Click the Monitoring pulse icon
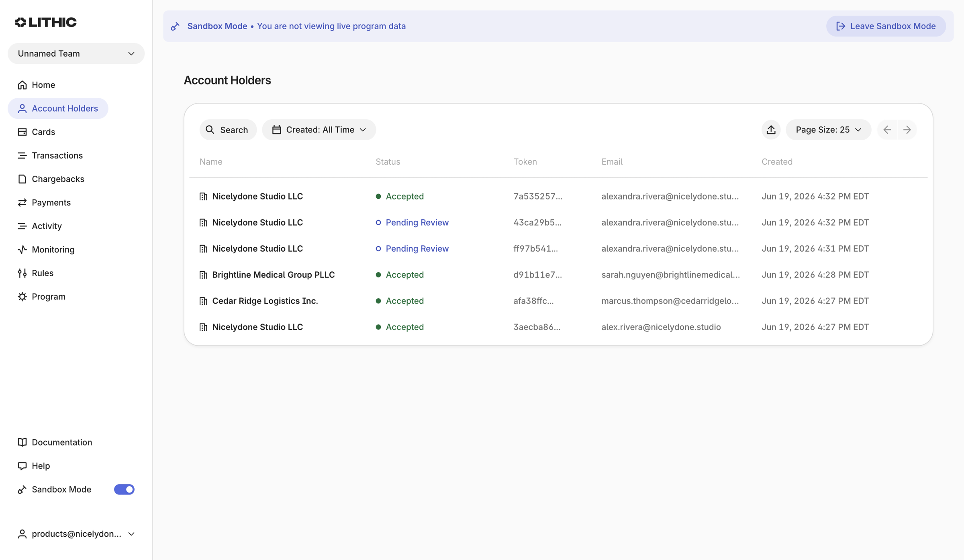Viewport: 964px width, 560px height. coord(22,249)
